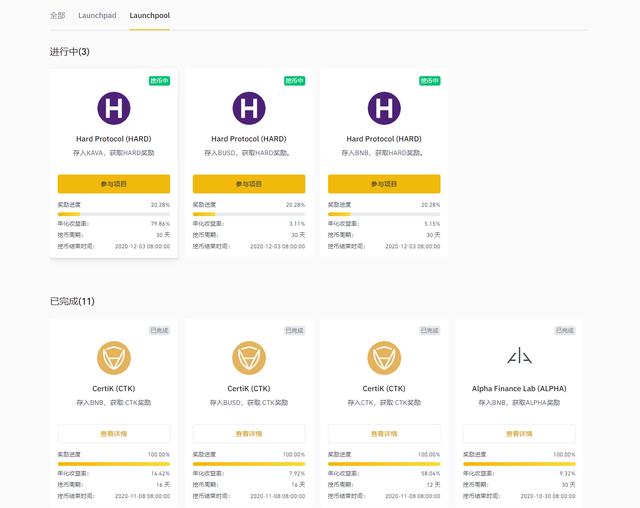Click HARD logo on the BUSD deposit card

249,108
